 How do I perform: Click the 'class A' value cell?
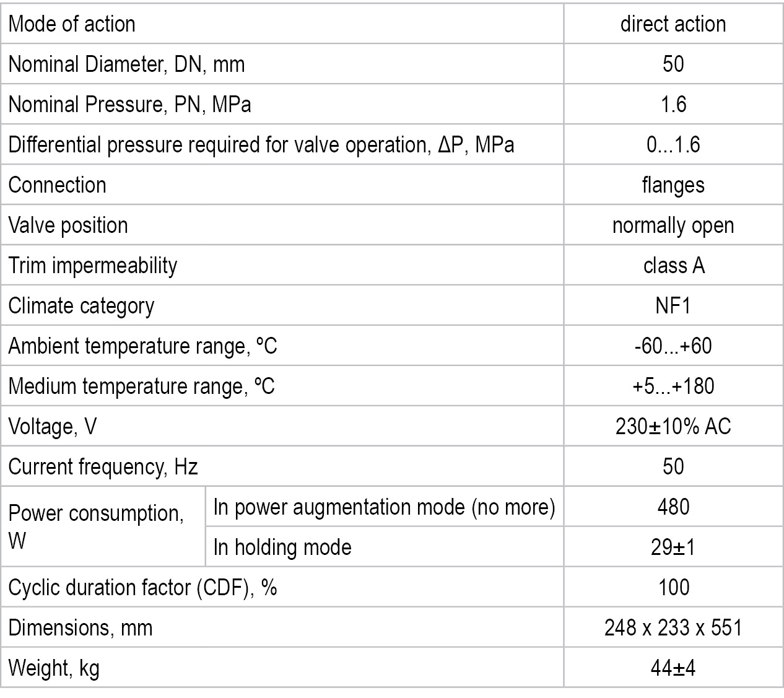(673, 265)
